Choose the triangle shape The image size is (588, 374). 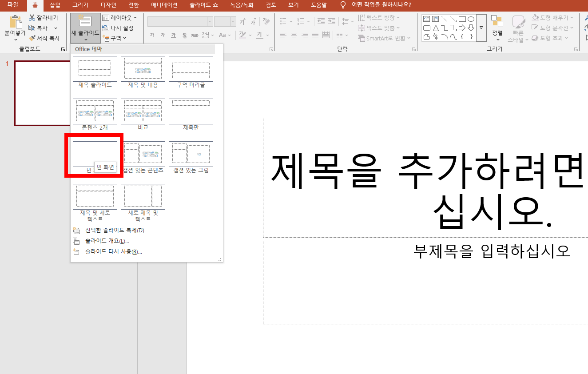pos(435,28)
